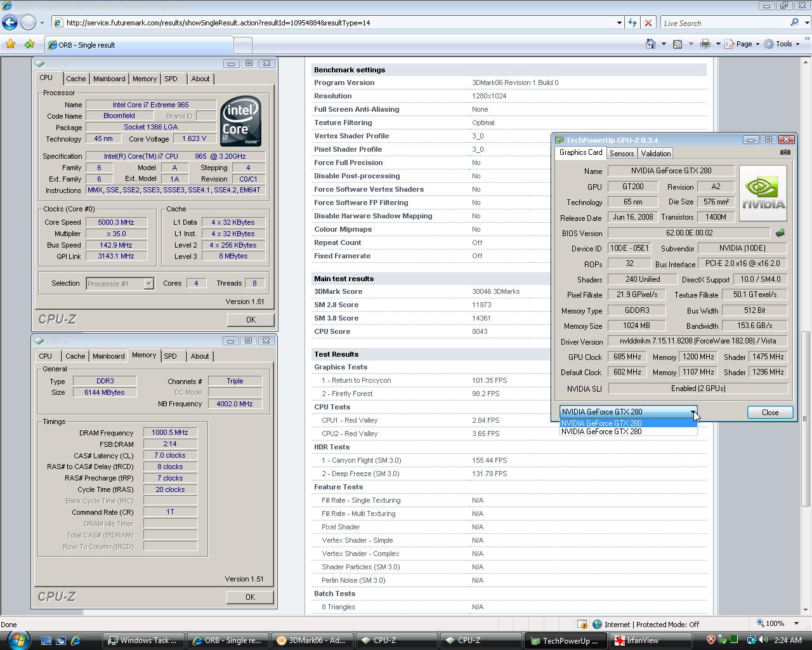Expand the Print button dropdown arrow
Viewport: 812px width, 650px height.
point(718,44)
